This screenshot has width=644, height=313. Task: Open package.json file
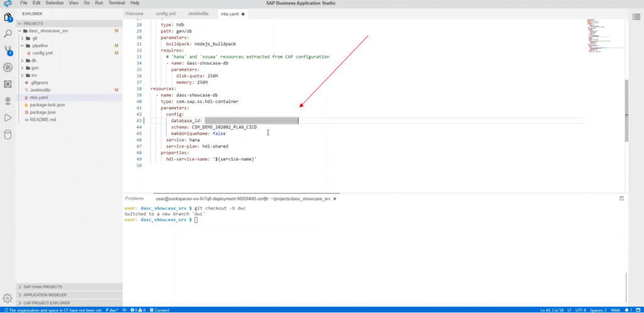click(43, 112)
